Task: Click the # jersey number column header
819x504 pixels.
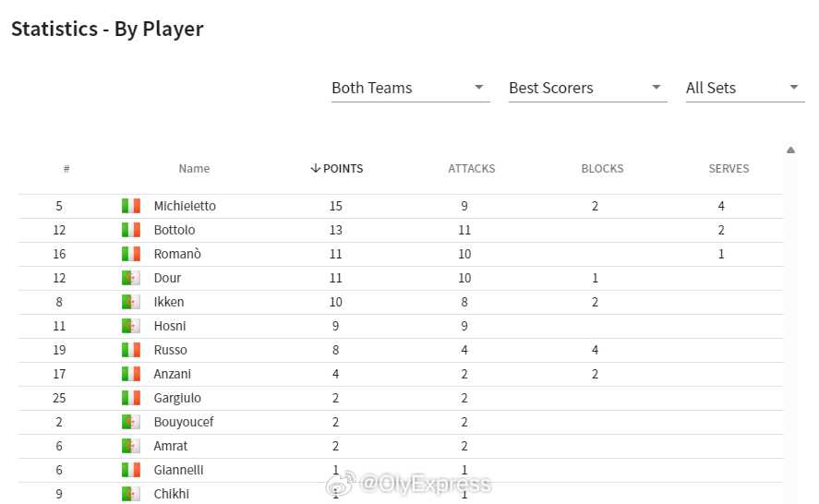Action: point(66,169)
